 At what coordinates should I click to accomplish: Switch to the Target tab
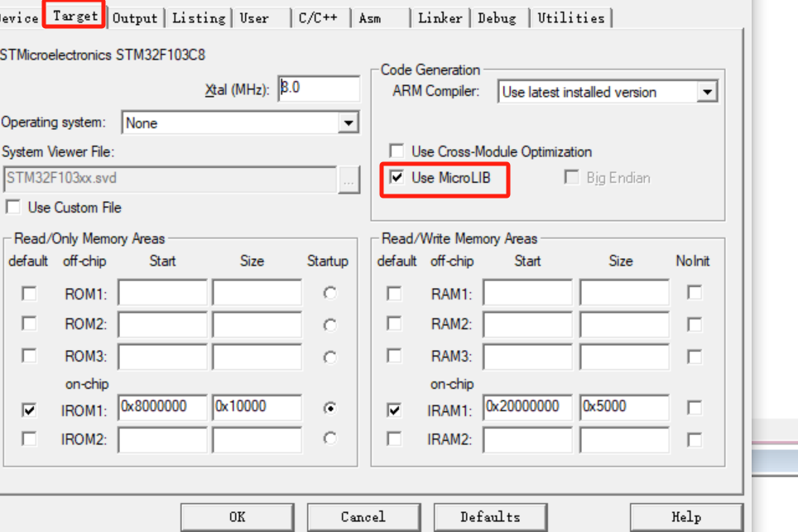(75, 16)
